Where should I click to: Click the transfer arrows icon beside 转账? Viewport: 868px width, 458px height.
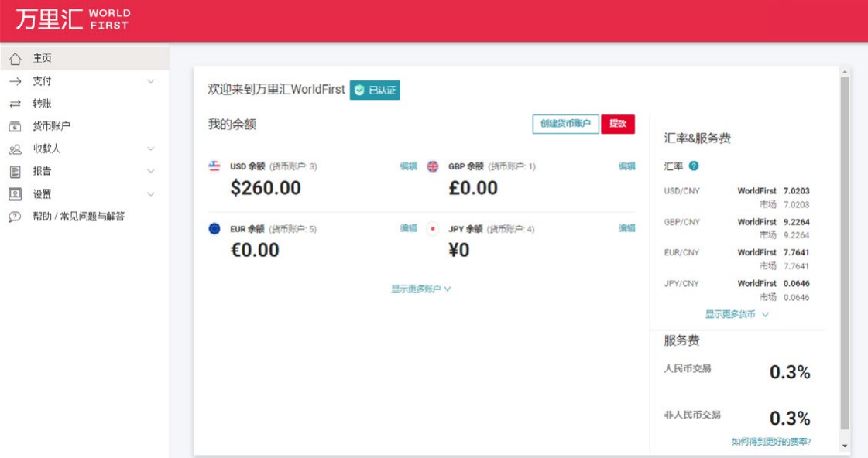pyautogui.click(x=15, y=104)
